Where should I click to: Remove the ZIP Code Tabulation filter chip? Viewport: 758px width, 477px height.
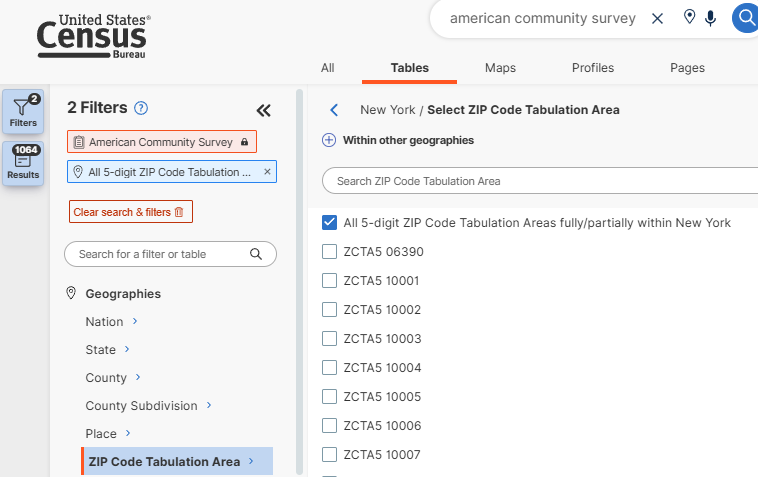pyautogui.click(x=267, y=172)
